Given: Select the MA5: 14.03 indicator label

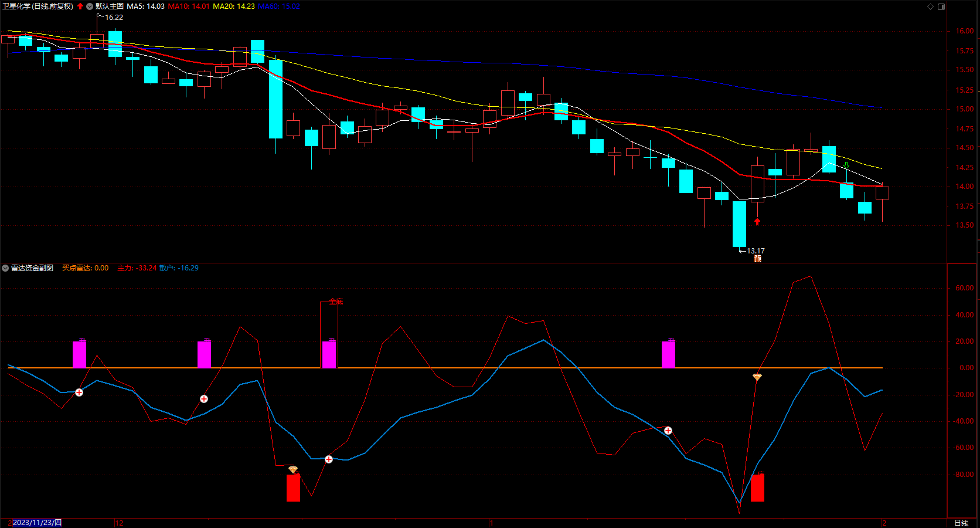Looking at the screenshot, I should pyautogui.click(x=145, y=6).
